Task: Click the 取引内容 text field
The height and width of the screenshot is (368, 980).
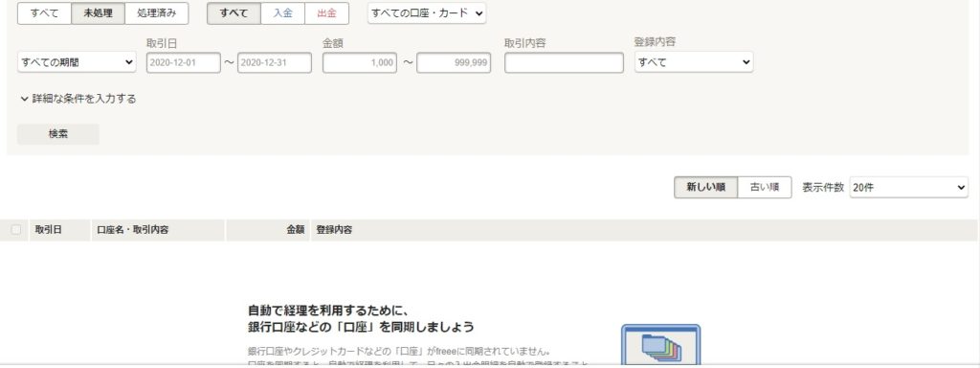Action: (564, 62)
